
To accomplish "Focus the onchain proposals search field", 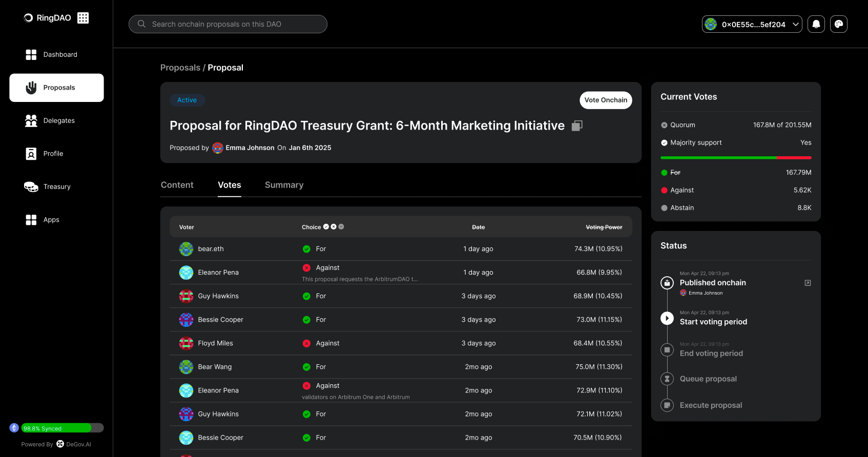I will pos(228,24).
